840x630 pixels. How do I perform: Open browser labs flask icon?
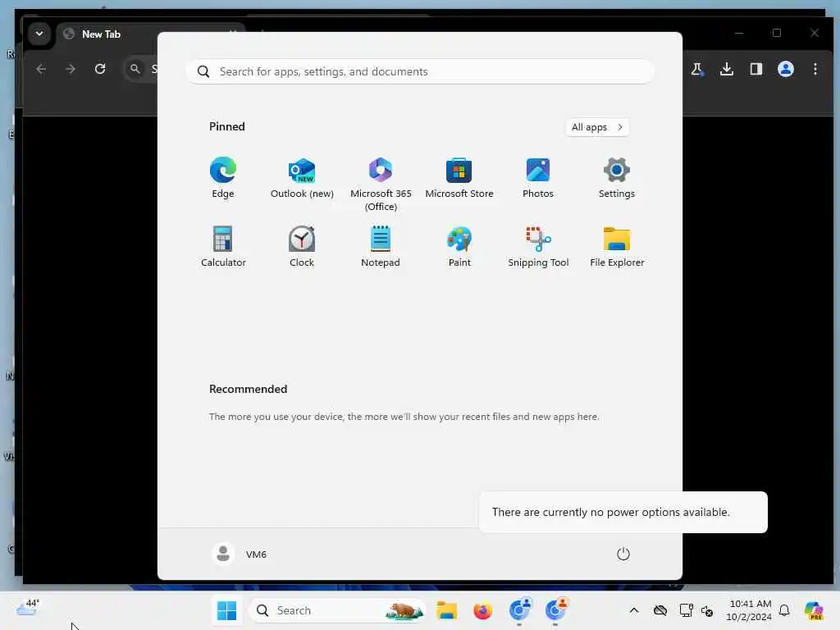tap(697, 69)
